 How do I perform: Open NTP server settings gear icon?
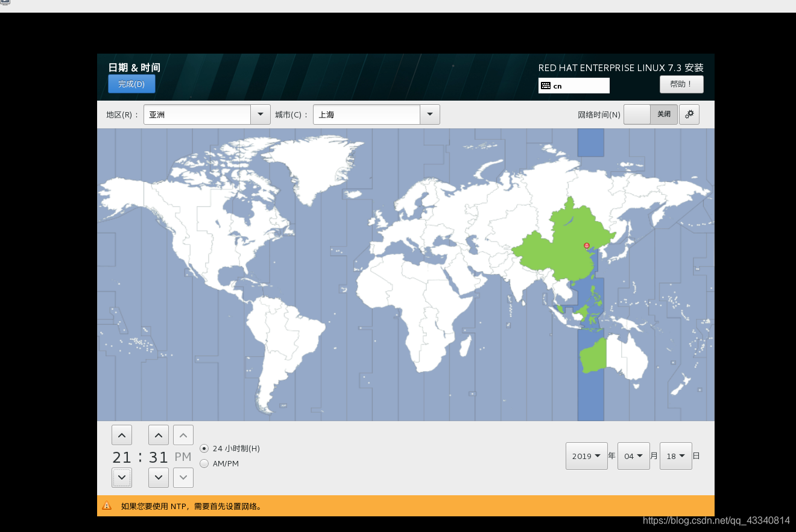click(x=689, y=114)
